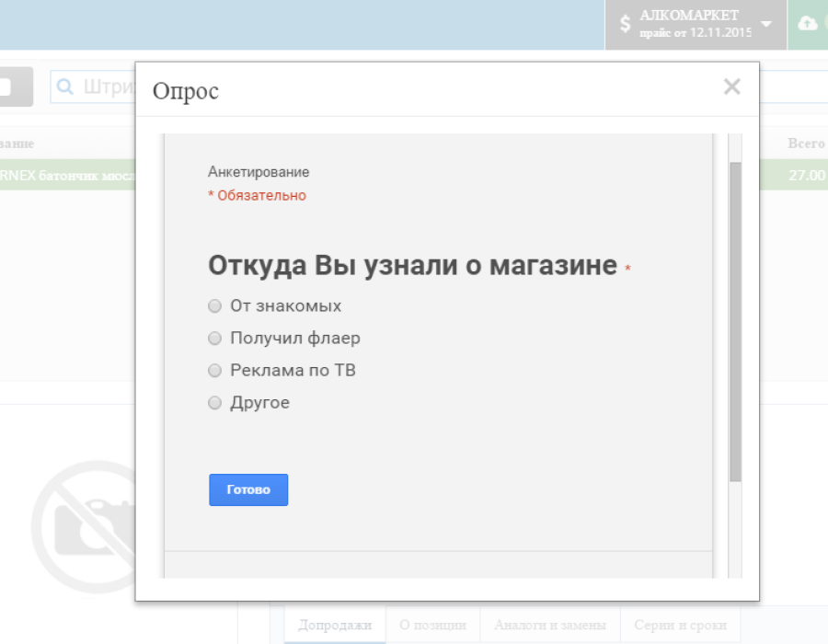The width and height of the screenshot is (828, 644).
Task: Click the magnifier search icon
Action: 65,86
